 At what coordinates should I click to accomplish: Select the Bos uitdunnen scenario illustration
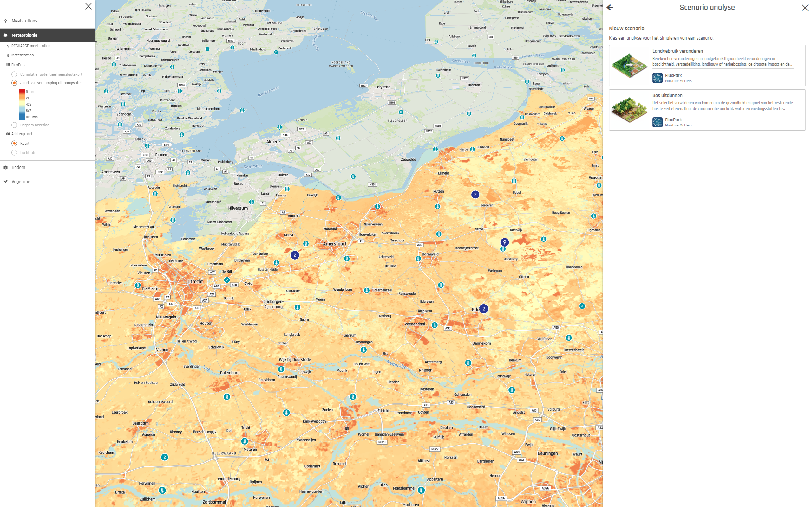(630, 110)
